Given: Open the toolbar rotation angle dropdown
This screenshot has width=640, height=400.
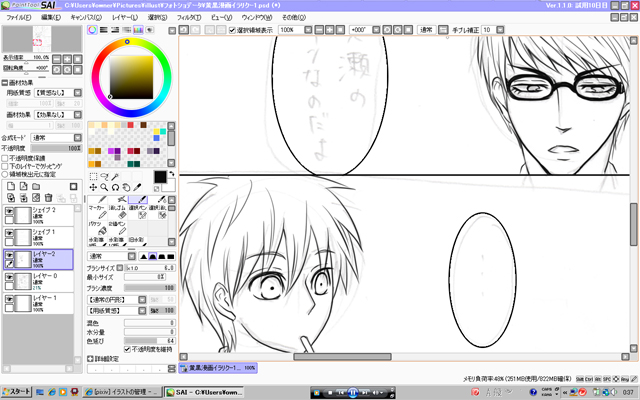Looking at the screenshot, I should click(x=376, y=30).
